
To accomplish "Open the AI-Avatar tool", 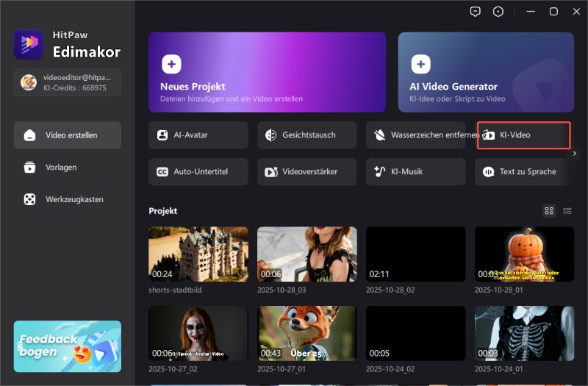I will (x=198, y=135).
